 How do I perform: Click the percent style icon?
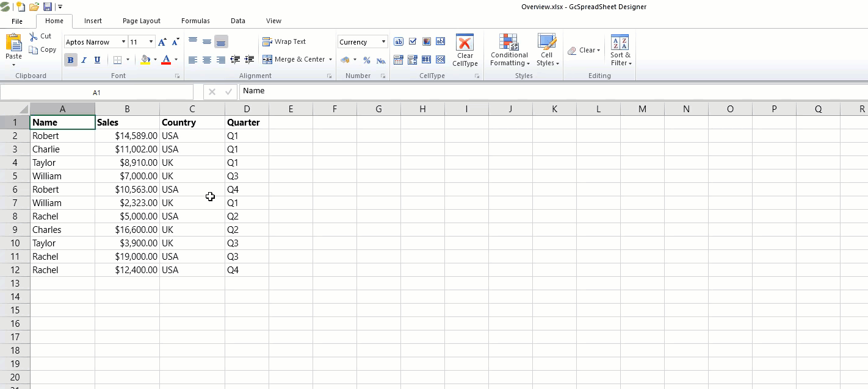(366, 60)
